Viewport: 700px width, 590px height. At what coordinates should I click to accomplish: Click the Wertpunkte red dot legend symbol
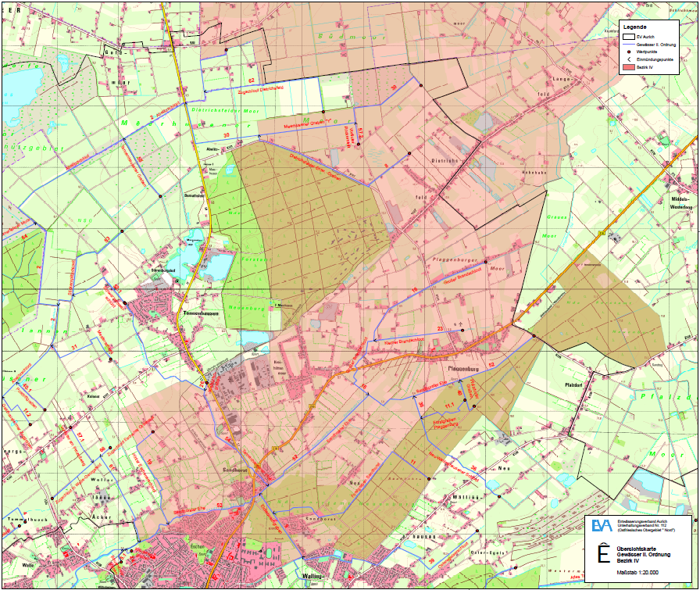(x=629, y=52)
